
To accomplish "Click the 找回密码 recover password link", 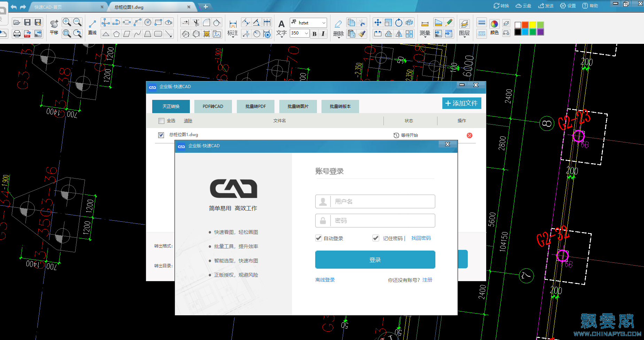I will point(421,238).
